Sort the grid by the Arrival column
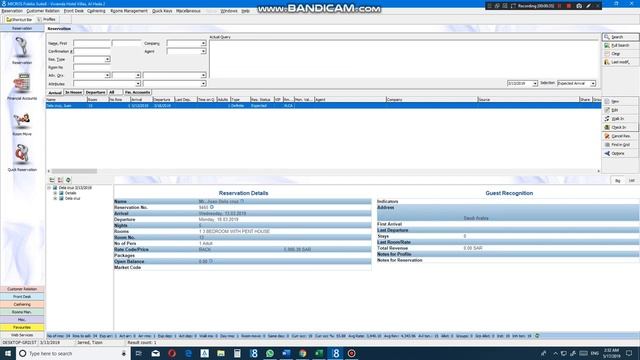 point(141,100)
